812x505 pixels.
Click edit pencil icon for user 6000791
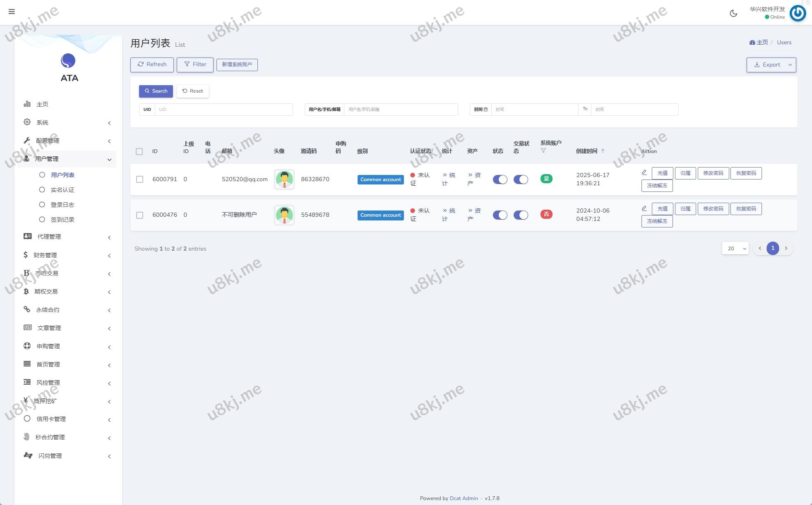click(644, 172)
